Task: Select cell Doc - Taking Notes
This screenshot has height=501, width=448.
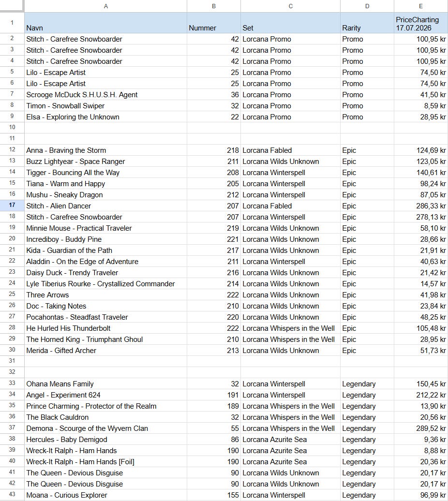Action: tap(106, 306)
